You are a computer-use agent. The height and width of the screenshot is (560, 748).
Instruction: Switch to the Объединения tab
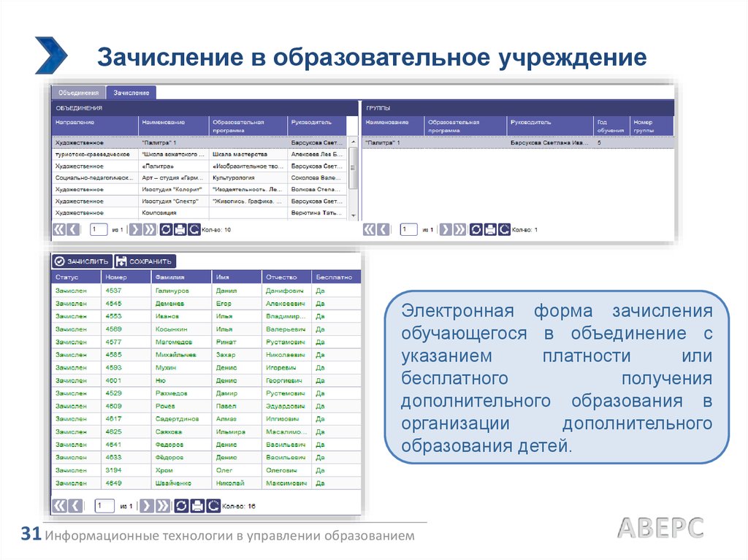click(x=79, y=93)
